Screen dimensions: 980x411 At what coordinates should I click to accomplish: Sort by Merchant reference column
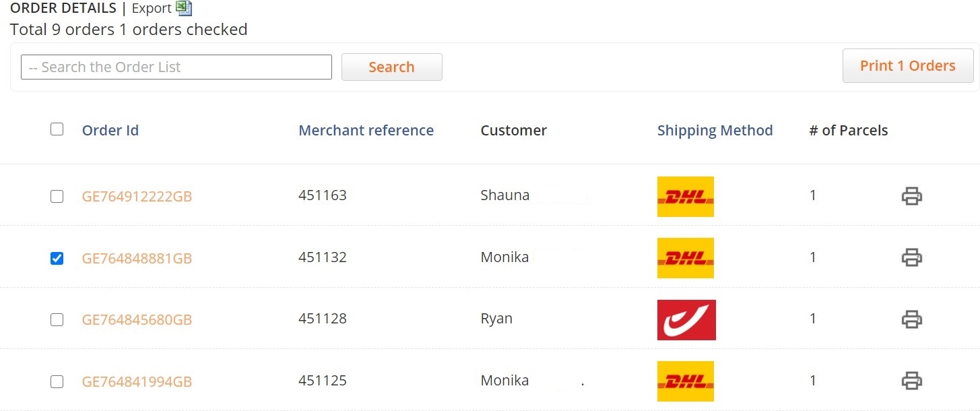[366, 130]
